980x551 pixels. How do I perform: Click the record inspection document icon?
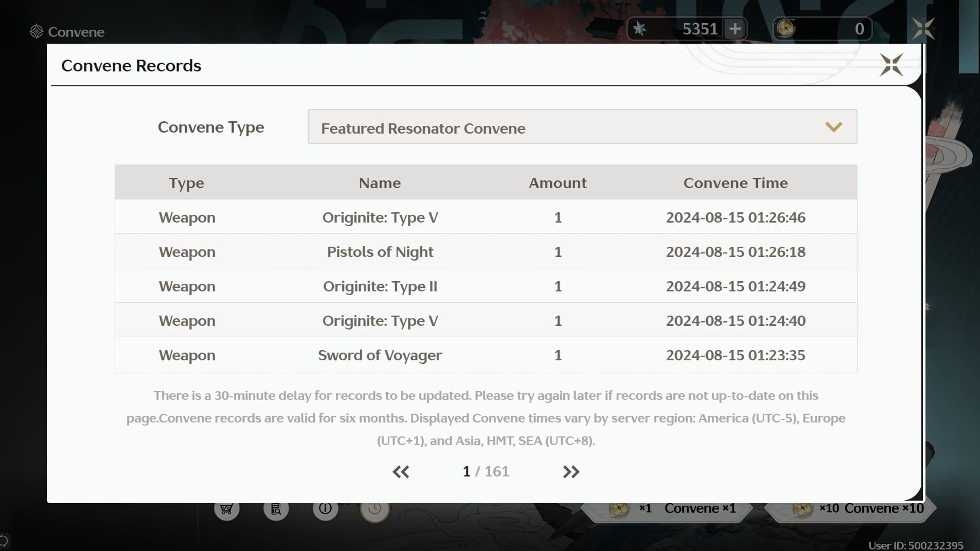[x=276, y=509]
